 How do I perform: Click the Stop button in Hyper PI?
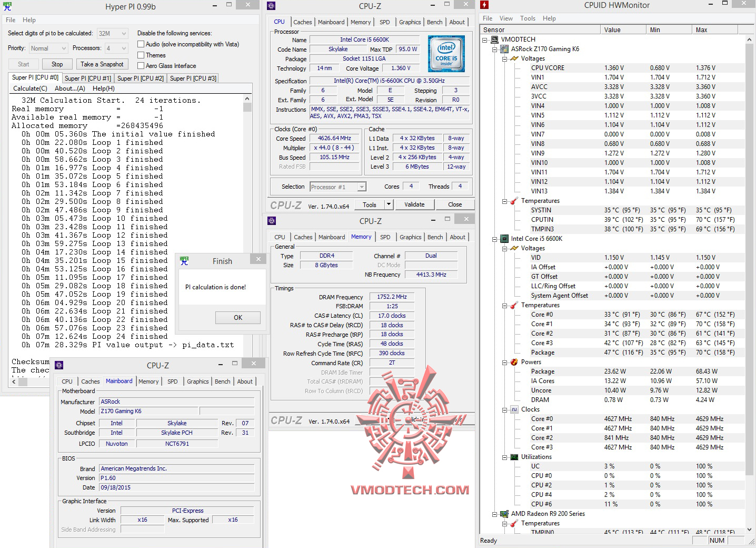(x=57, y=64)
